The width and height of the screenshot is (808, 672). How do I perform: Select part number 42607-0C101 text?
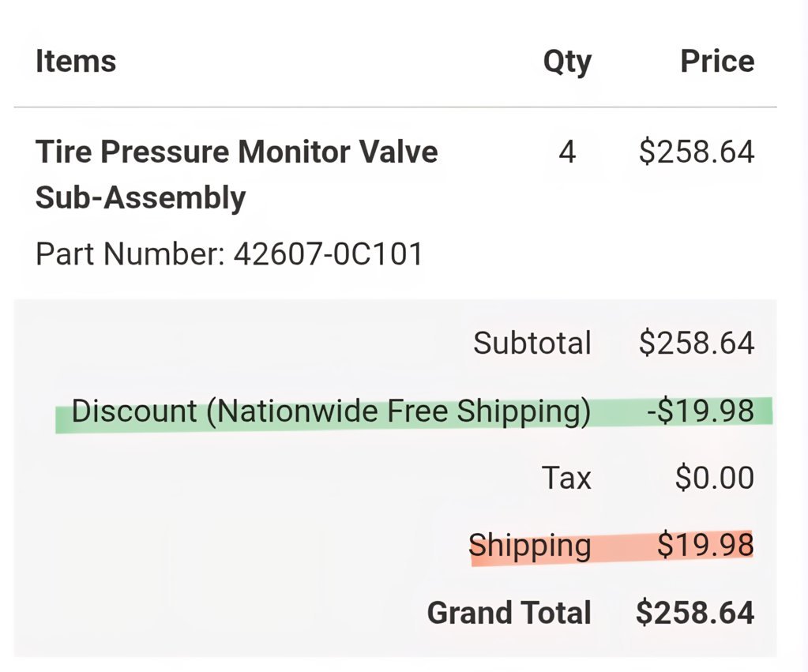coord(328,254)
